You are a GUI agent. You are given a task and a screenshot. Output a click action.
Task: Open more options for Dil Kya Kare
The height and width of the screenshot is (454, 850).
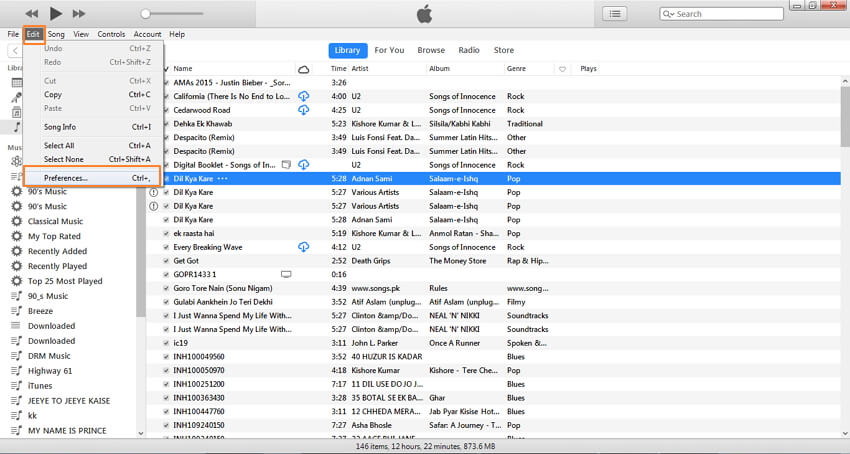click(222, 178)
